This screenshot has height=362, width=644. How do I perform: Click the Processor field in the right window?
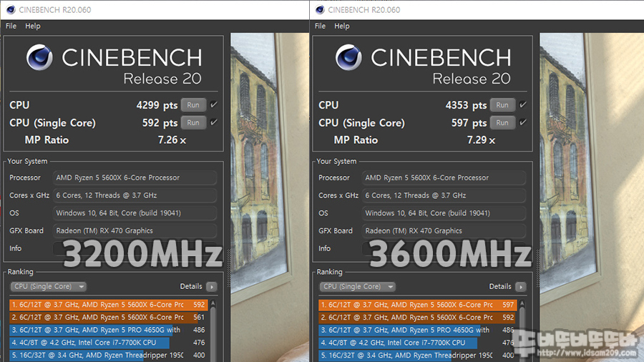[444, 177]
